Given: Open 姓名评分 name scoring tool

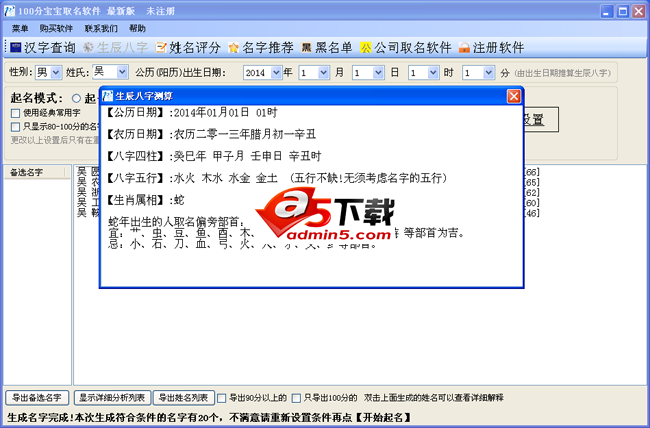Looking at the screenshot, I should [188, 47].
